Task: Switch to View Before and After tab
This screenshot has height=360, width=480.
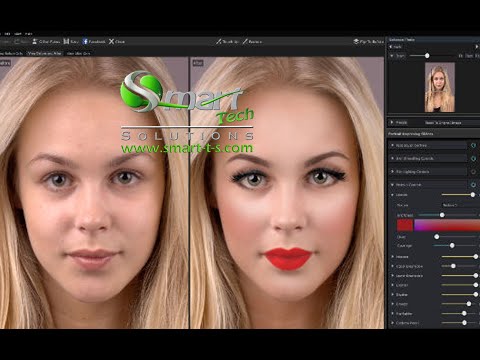Action: pyautogui.click(x=45, y=53)
